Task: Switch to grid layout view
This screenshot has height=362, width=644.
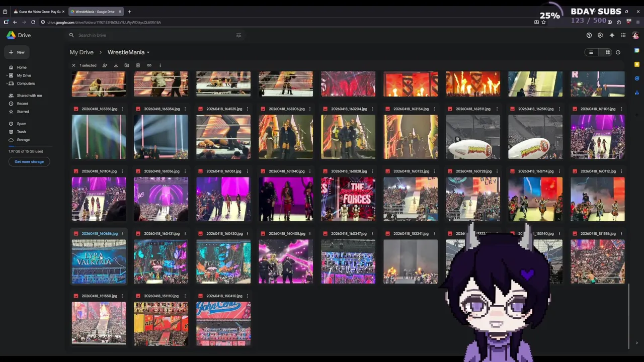Action: [607, 52]
